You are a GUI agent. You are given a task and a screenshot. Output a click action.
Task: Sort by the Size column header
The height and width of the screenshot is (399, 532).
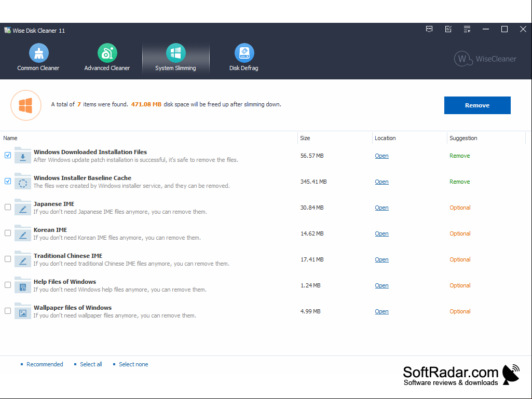[x=305, y=138]
